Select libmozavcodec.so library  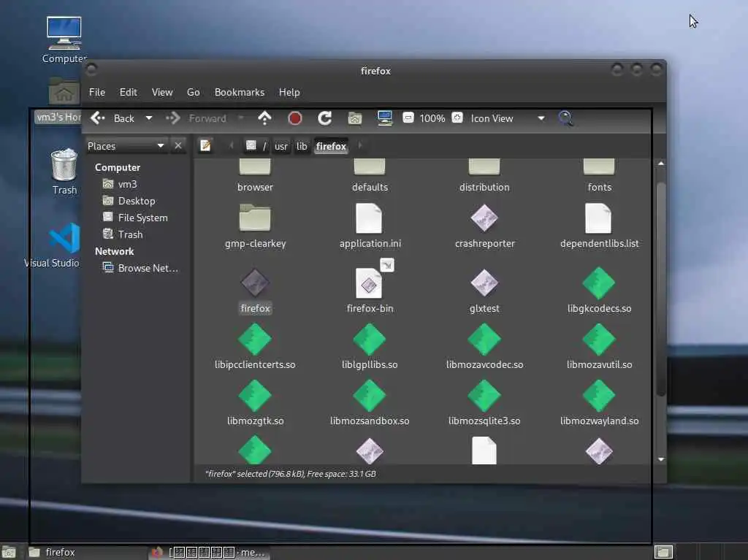pos(484,347)
